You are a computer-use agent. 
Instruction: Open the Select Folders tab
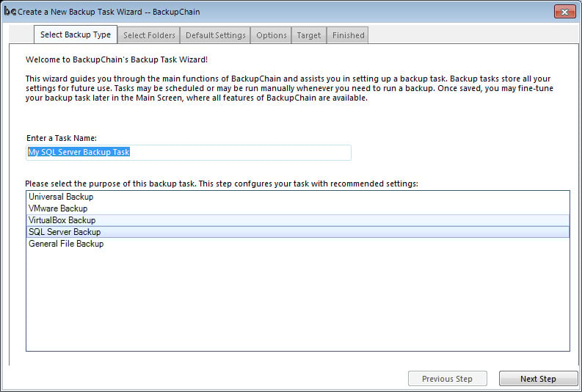149,35
